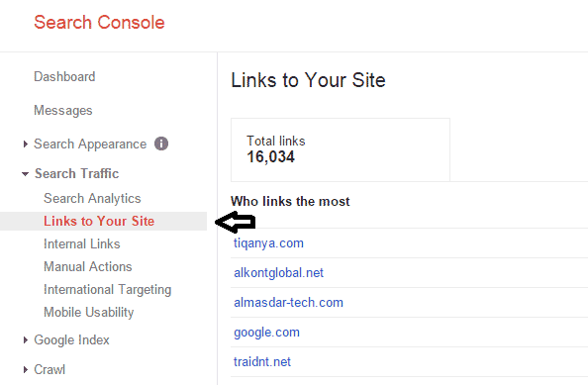Select Search Analytics under Search Traffic
This screenshot has width=588, height=385.
[92, 198]
